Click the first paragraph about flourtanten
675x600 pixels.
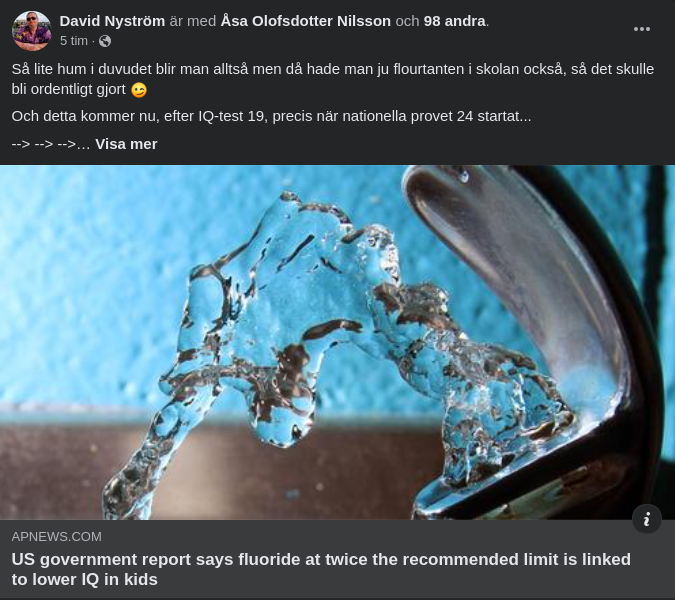pos(333,79)
